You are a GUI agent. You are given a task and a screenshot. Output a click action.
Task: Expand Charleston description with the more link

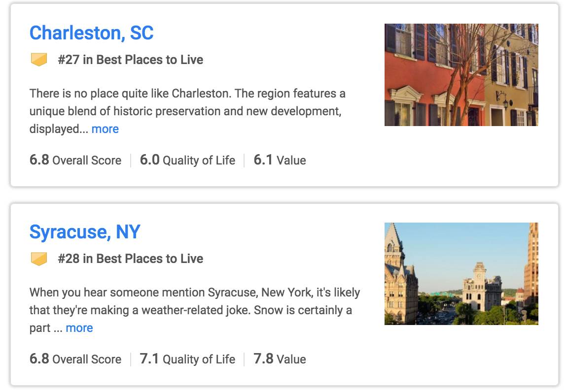click(105, 129)
